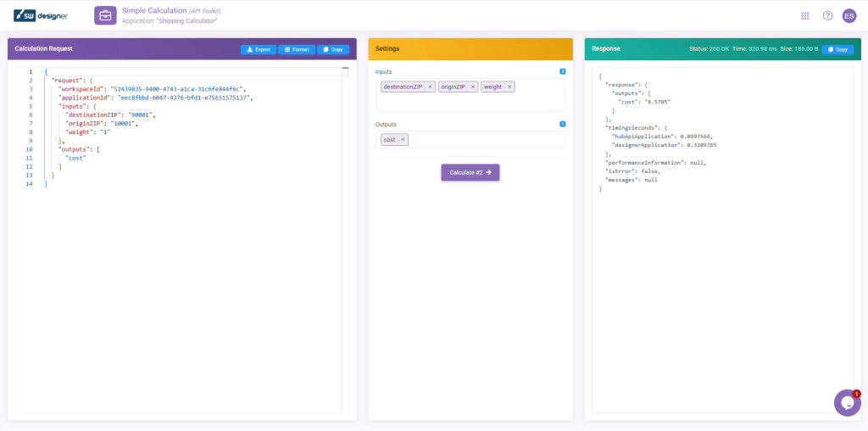The image size is (868, 431).
Task: Open the chat support bubble
Action: pyautogui.click(x=847, y=403)
